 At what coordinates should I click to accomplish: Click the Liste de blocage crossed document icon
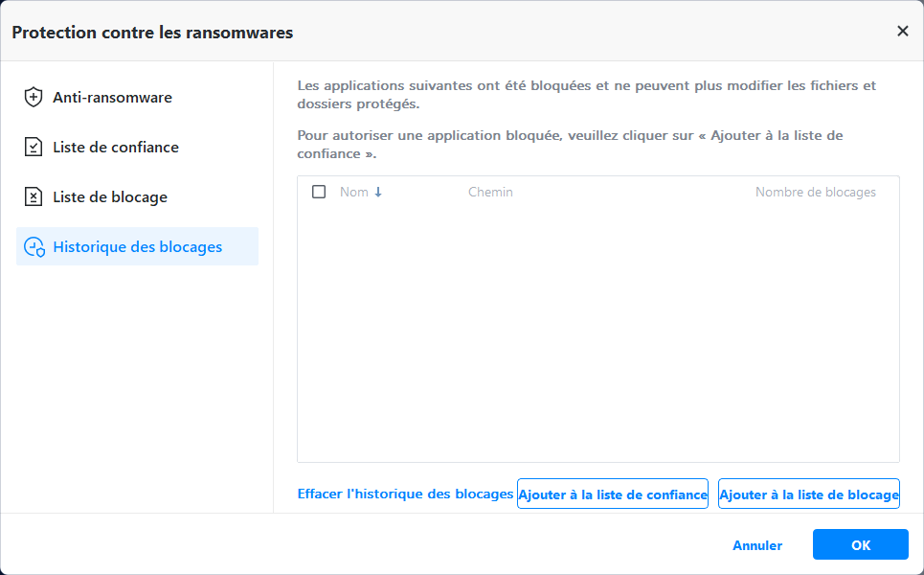pyautogui.click(x=34, y=196)
